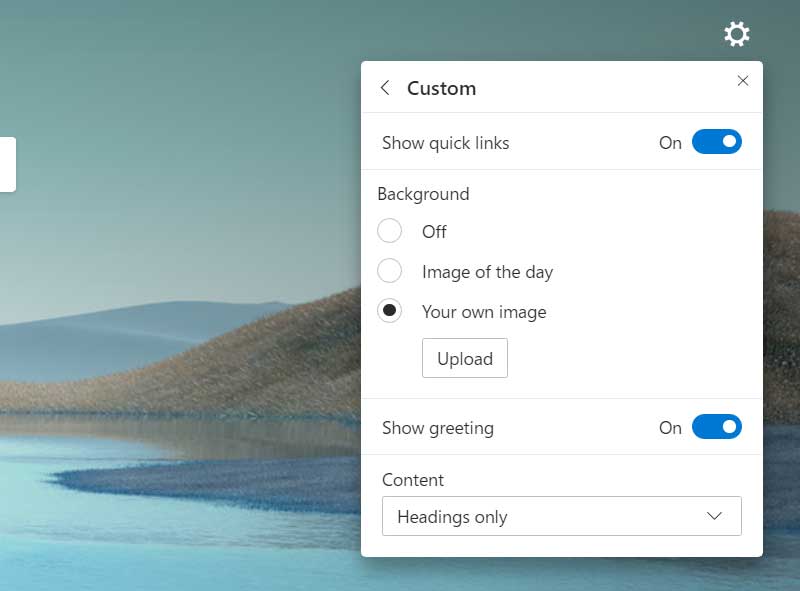The height and width of the screenshot is (591, 800).
Task: Open the settings gear icon
Action: tap(736, 33)
